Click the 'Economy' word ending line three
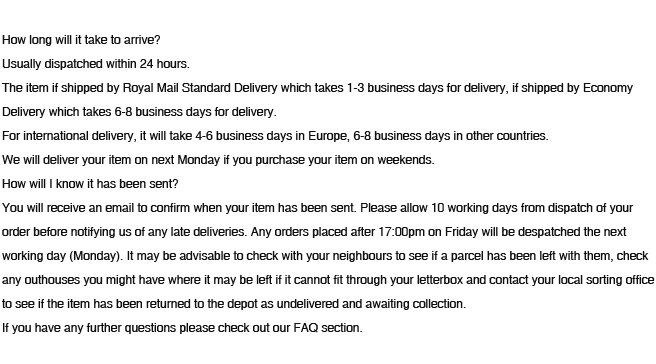Viewport: 656px width, 364px height. coord(607,88)
